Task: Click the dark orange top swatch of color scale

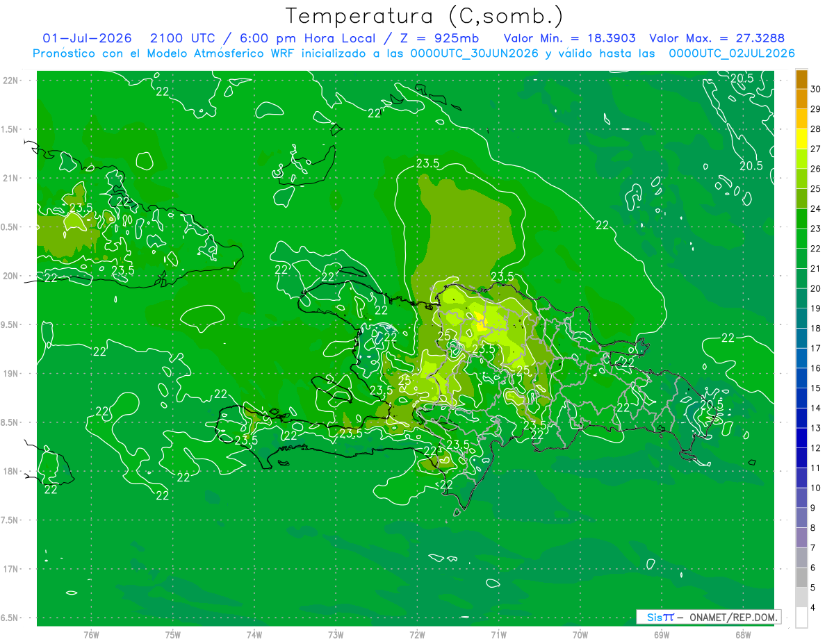Action: 801,79
